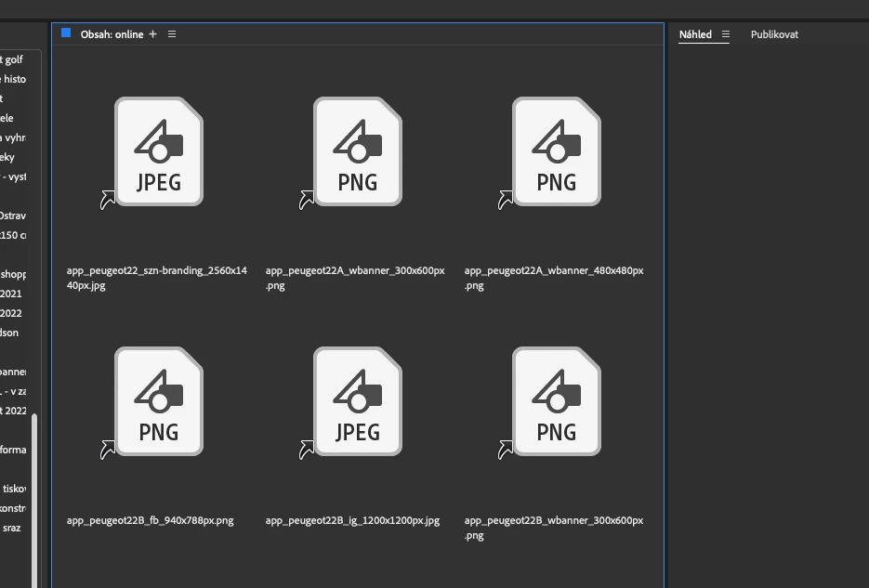Switch to the Publikovat tab
The height and width of the screenshot is (588, 869).
pyautogui.click(x=774, y=34)
